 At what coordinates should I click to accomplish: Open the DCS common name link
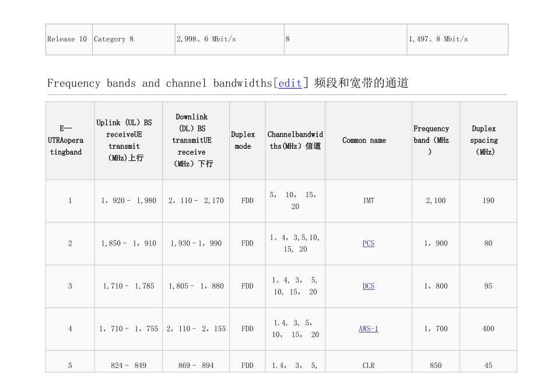(x=369, y=286)
